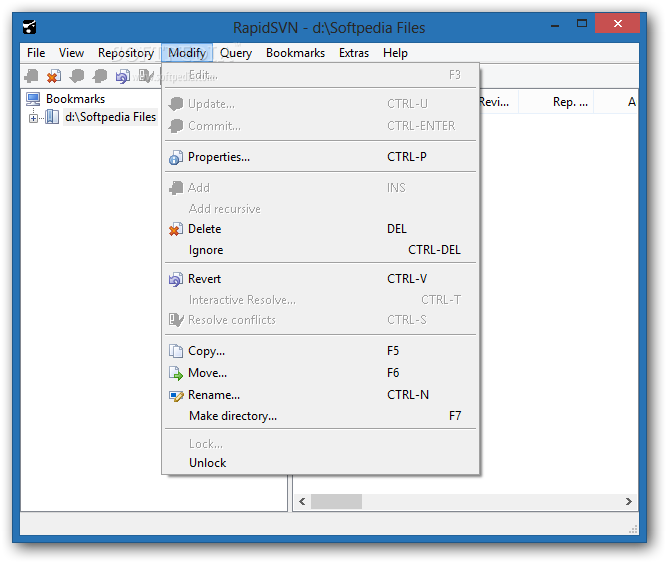Screen dimensions: 667x563
Task: Select Revert in the Modify menu
Action: click(320, 279)
